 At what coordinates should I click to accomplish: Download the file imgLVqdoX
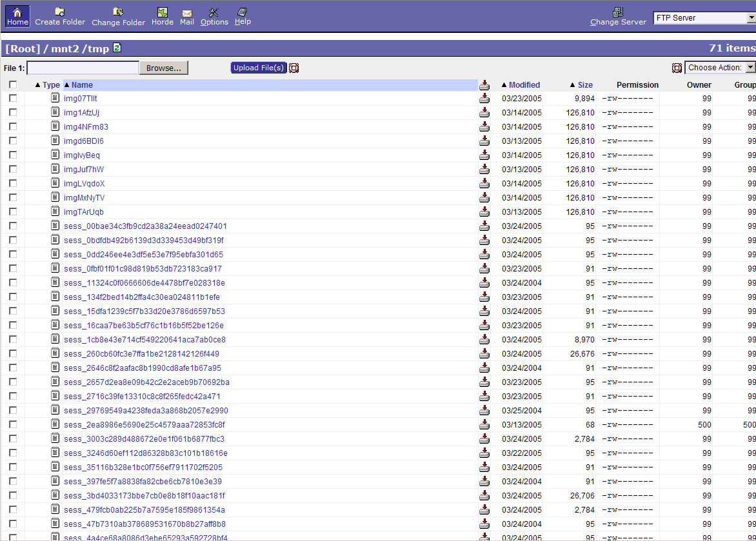484,183
